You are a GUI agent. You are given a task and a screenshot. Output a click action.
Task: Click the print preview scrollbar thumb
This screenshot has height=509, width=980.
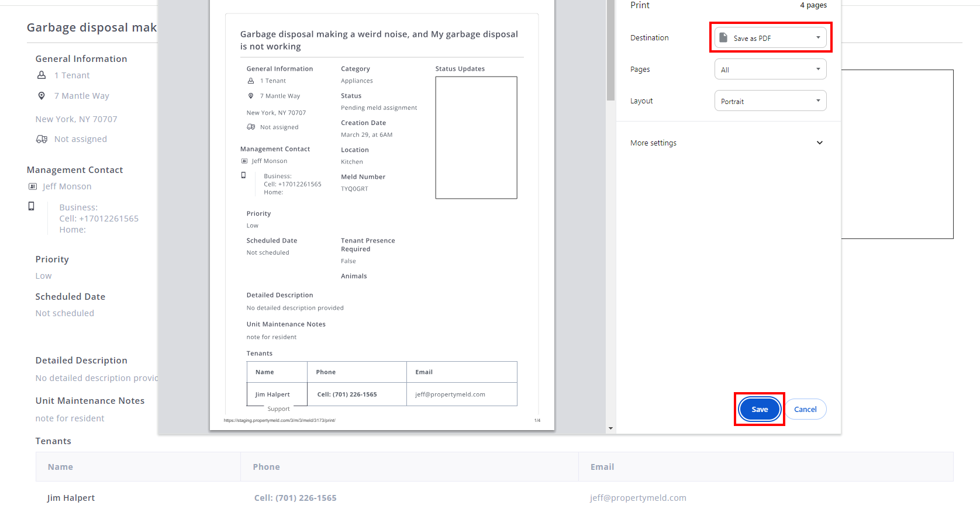tap(610, 50)
